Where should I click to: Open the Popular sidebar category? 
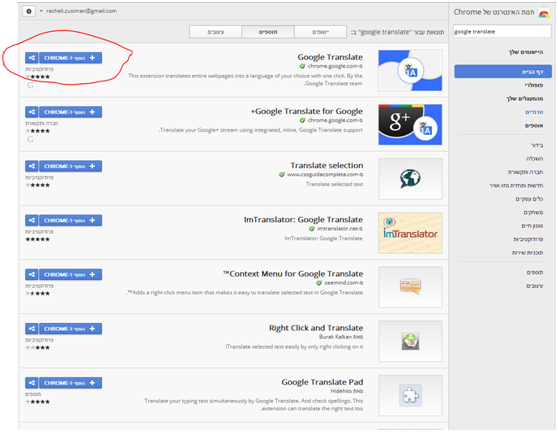(x=533, y=85)
